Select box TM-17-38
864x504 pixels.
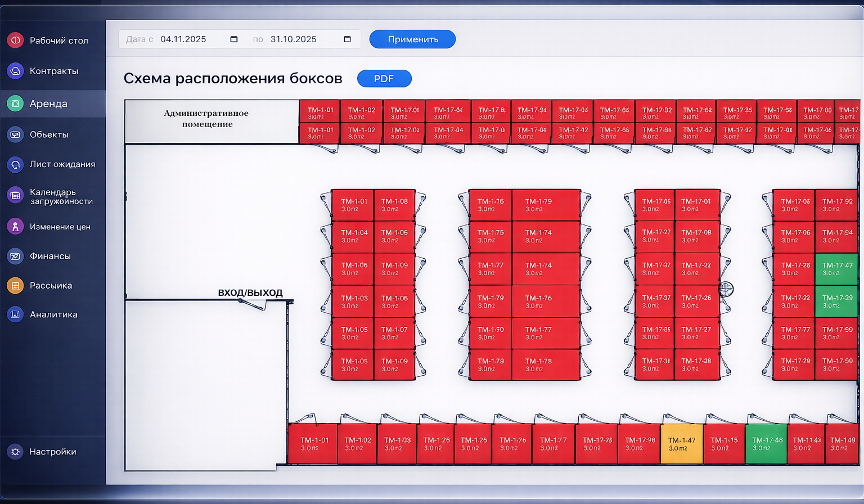[697, 364]
